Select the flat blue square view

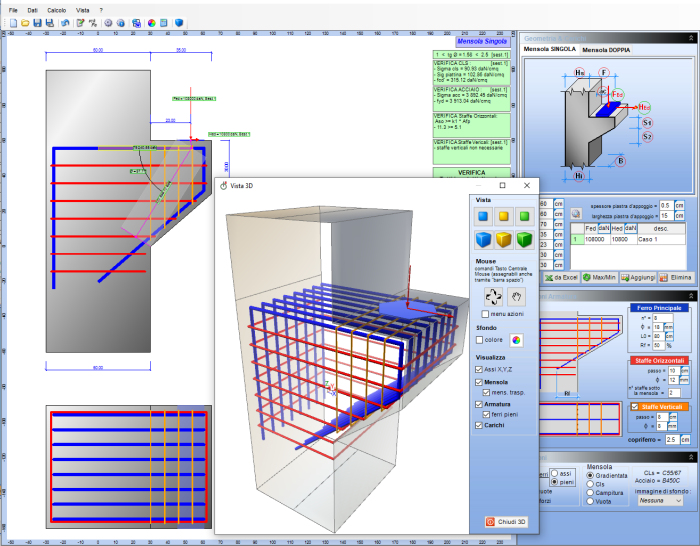[x=483, y=217]
